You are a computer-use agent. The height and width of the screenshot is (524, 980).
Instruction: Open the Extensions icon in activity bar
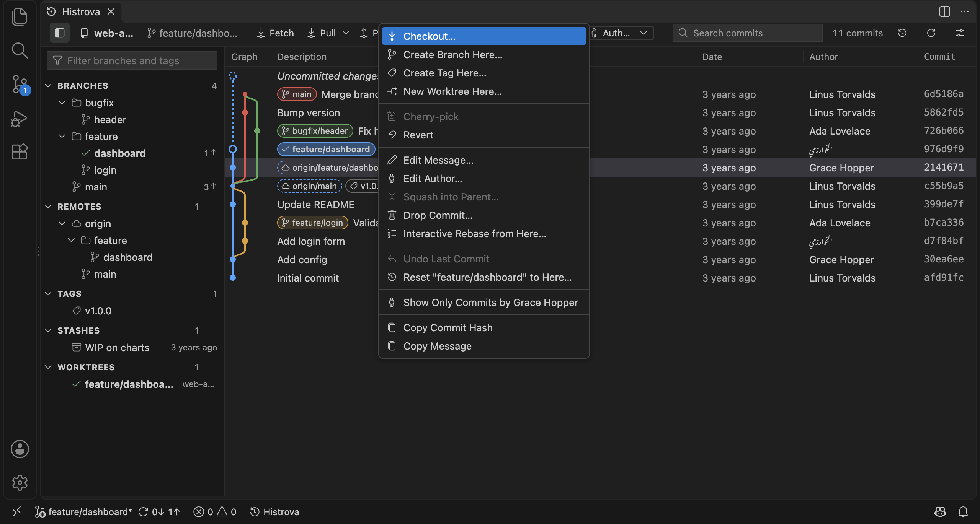(x=20, y=152)
